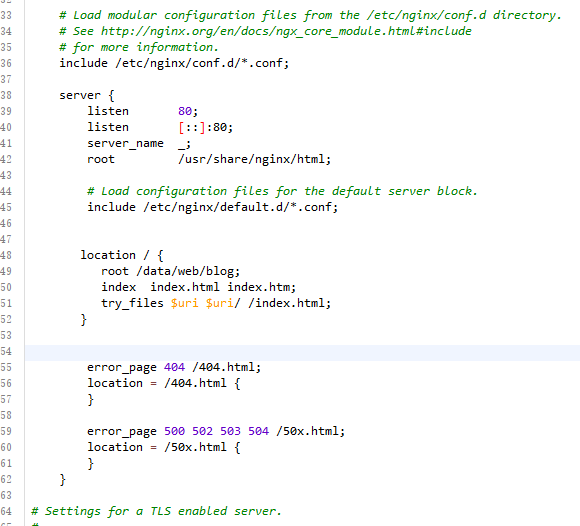Click the highlighted empty line 54
The height and width of the screenshot is (526, 580).
pyautogui.click(x=302, y=352)
